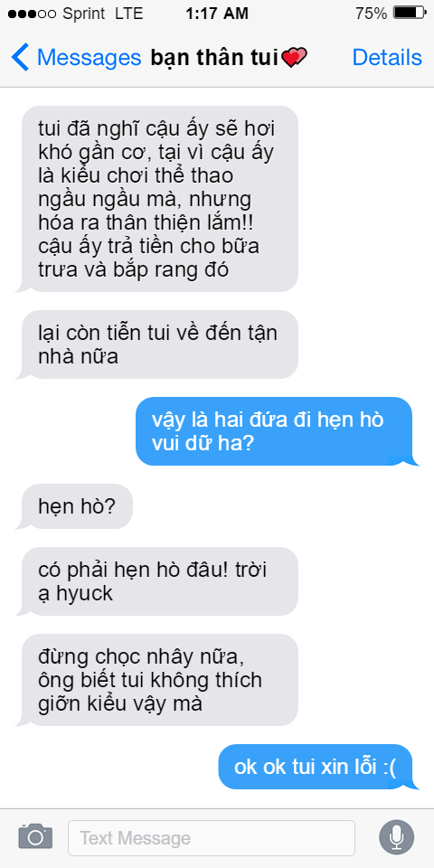
Task: Tap the camera icon
Action: click(x=35, y=836)
